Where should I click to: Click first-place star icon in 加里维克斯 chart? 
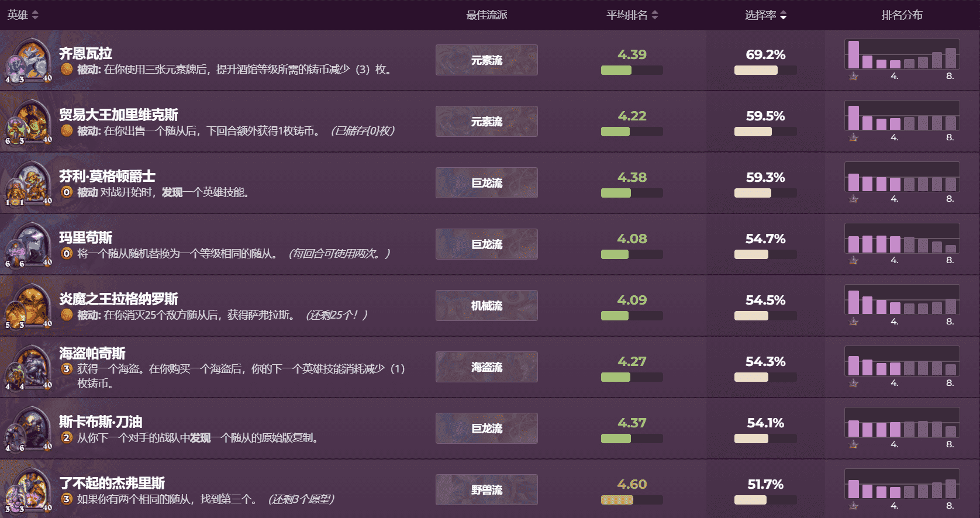pyautogui.click(x=854, y=137)
